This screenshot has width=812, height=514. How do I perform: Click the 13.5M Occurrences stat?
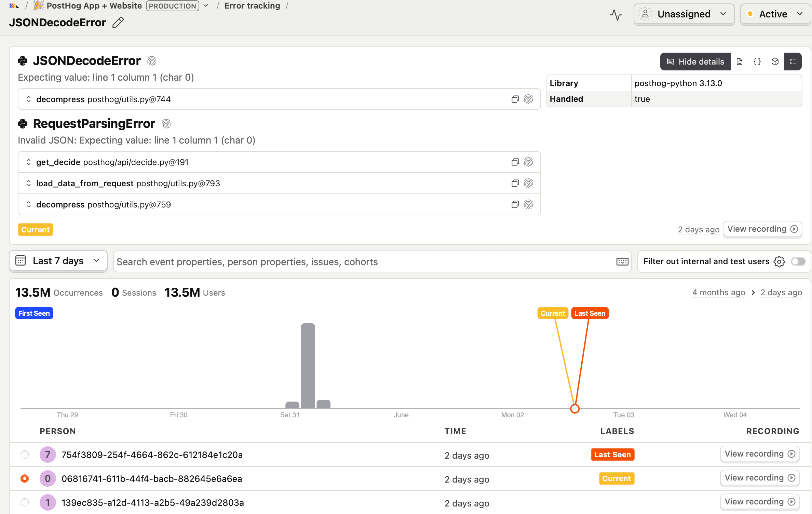(59, 293)
